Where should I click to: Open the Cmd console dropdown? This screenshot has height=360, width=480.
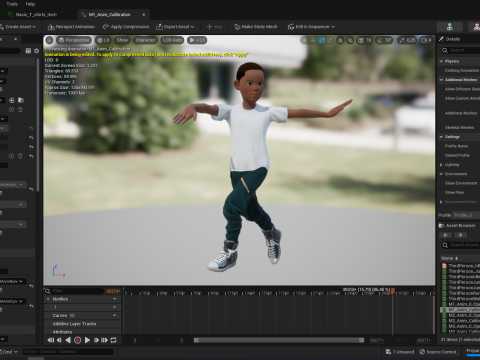(x=10, y=352)
